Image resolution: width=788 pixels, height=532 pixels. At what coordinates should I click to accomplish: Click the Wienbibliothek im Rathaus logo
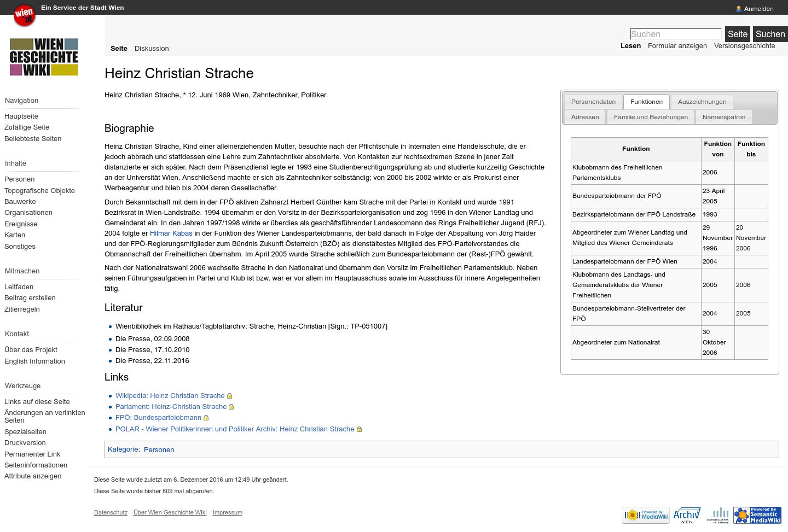[718, 515]
